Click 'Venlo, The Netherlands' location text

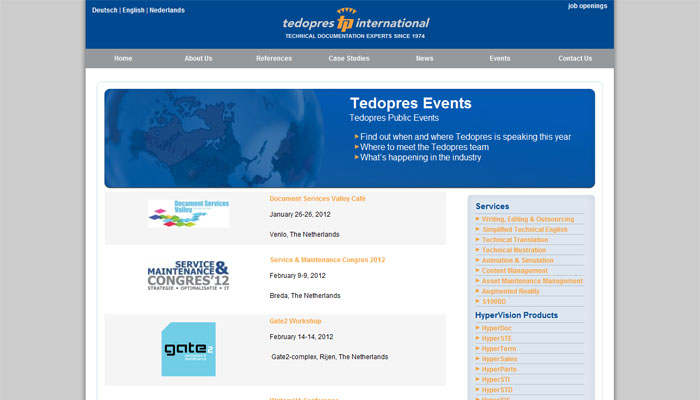pyautogui.click(x=304, y=234)
